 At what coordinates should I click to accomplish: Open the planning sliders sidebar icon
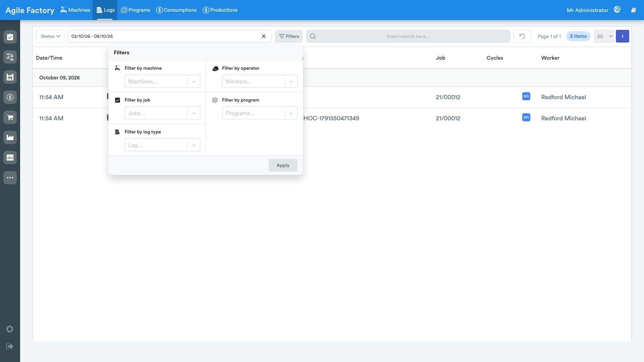[10, 57]
